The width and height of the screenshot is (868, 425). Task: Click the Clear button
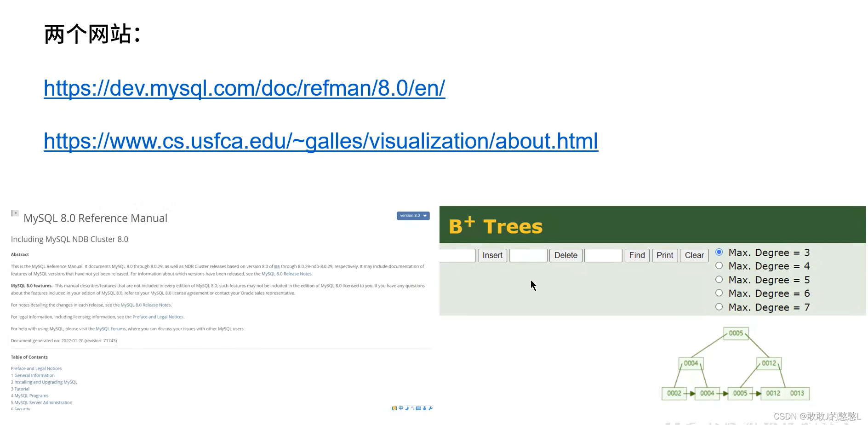[x=694, y=255]
